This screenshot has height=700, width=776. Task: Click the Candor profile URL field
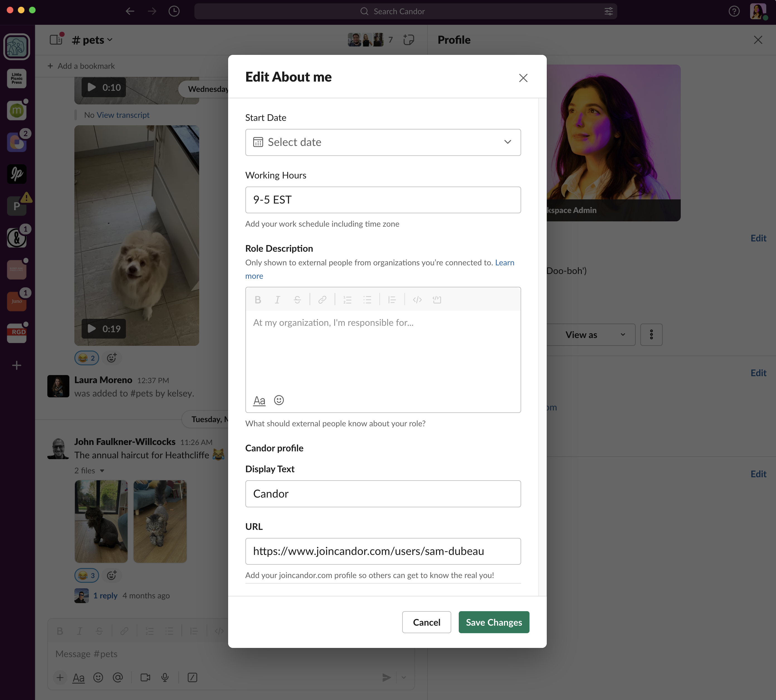(383, 551)
